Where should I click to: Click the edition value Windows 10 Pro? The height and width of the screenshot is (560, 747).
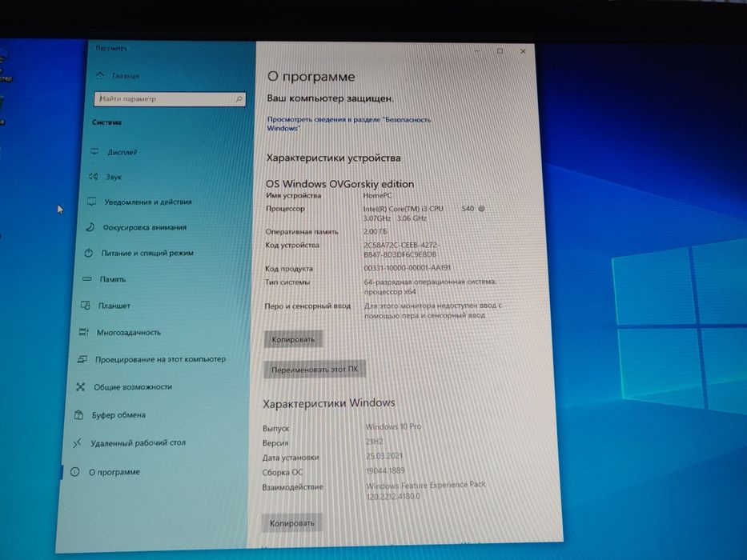point(393,426)
